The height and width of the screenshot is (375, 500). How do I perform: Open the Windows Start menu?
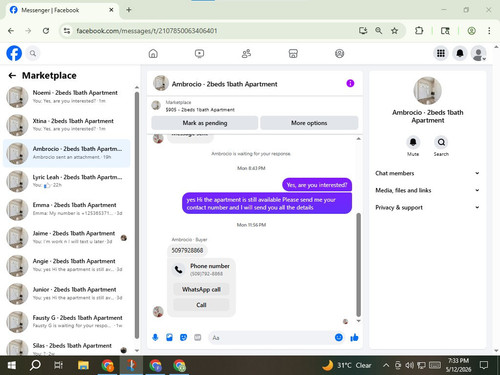coord(12,365)
